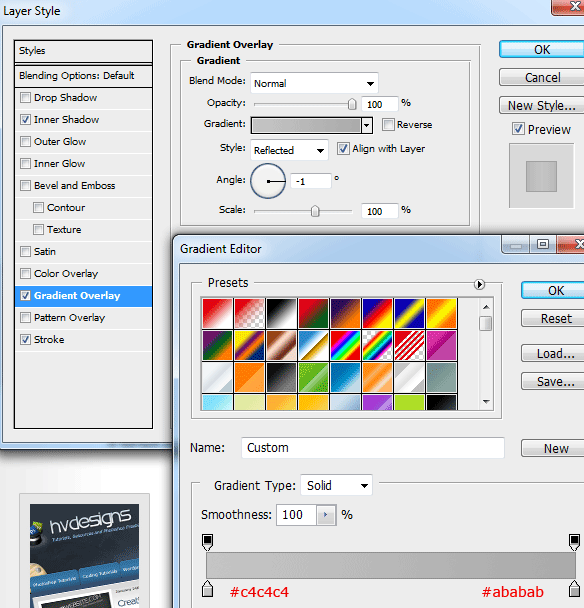Open Styles section in Layer Style list
This screenshot has width=584, height=608.
83,51
